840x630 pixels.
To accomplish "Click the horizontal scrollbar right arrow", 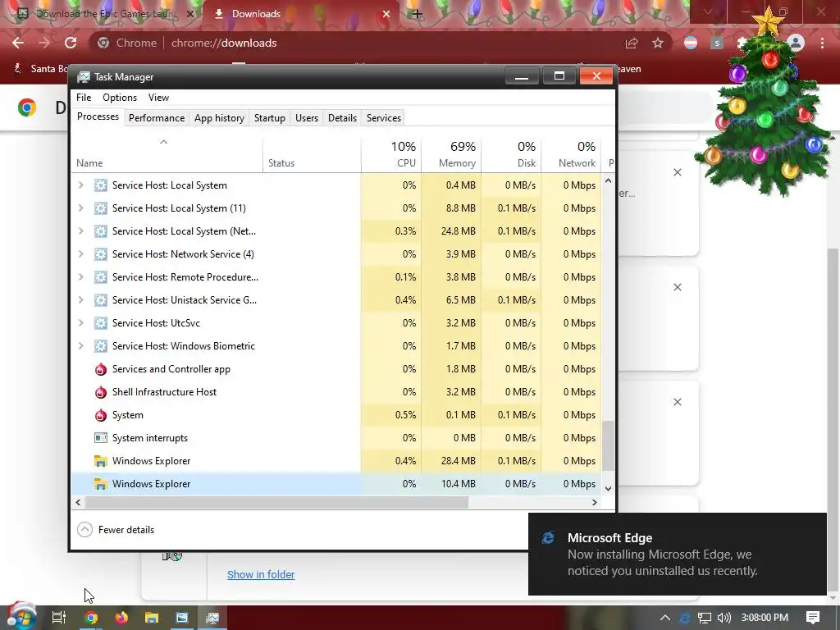I will 594,503.
